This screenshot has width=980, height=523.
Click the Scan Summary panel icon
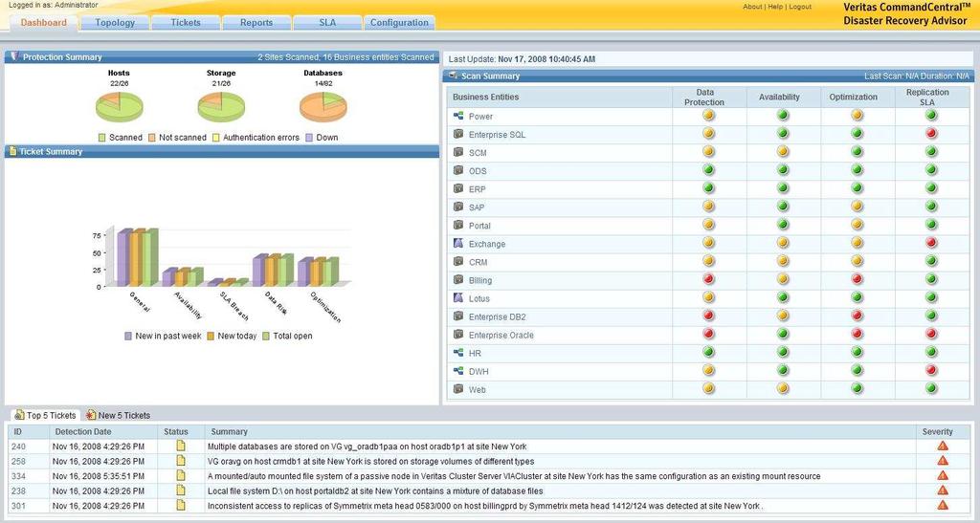[453, 76]
